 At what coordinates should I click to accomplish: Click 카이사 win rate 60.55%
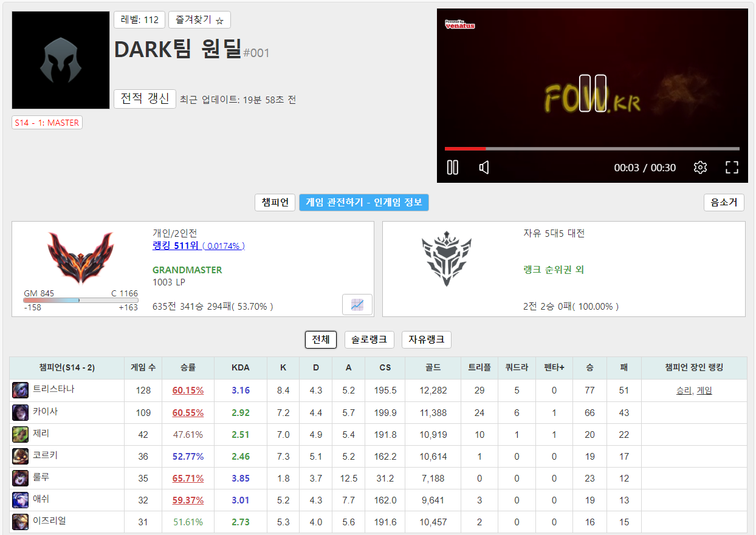[188, 412]
